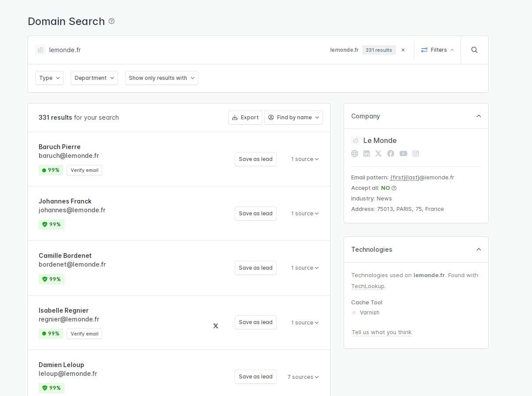Select email bordenet@lemonde.fr

click(x=72, y=264)
